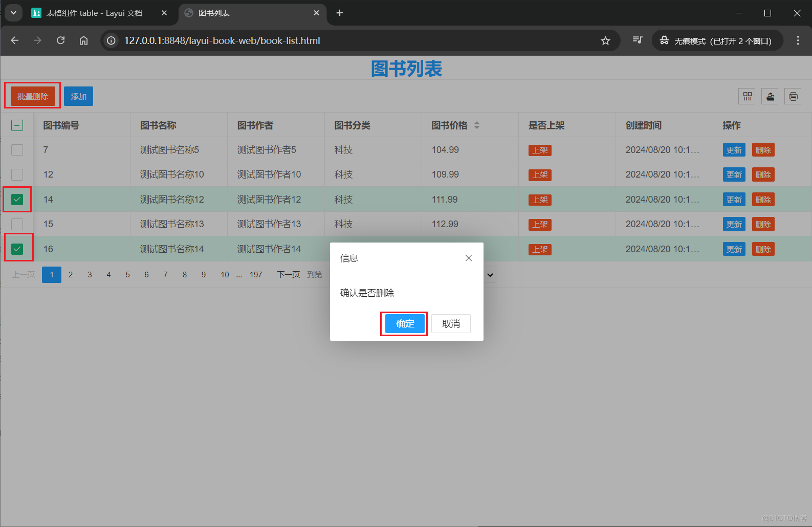
Task: Click the export table data icon
Action: pyautogui.click(x=770, y=96)
